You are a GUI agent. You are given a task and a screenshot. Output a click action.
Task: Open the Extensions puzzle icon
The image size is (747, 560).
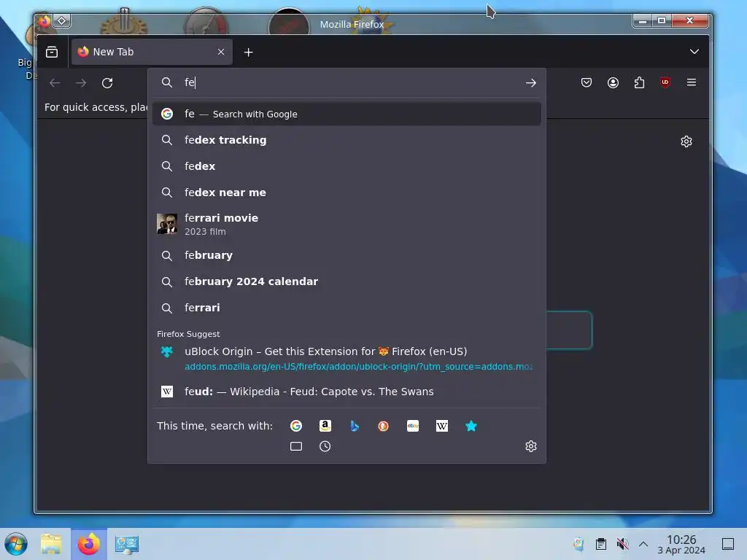point(639,82)
